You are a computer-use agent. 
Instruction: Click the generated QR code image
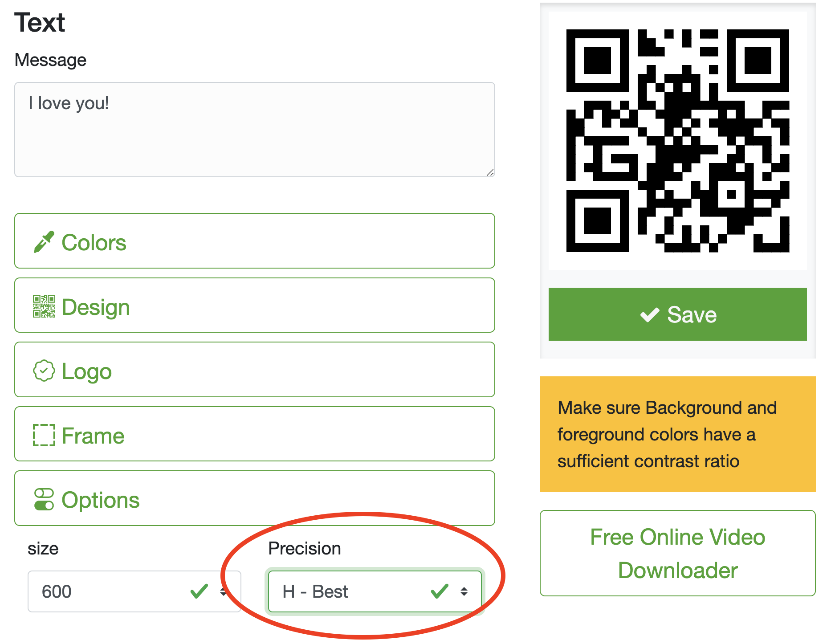coord(677,141)
